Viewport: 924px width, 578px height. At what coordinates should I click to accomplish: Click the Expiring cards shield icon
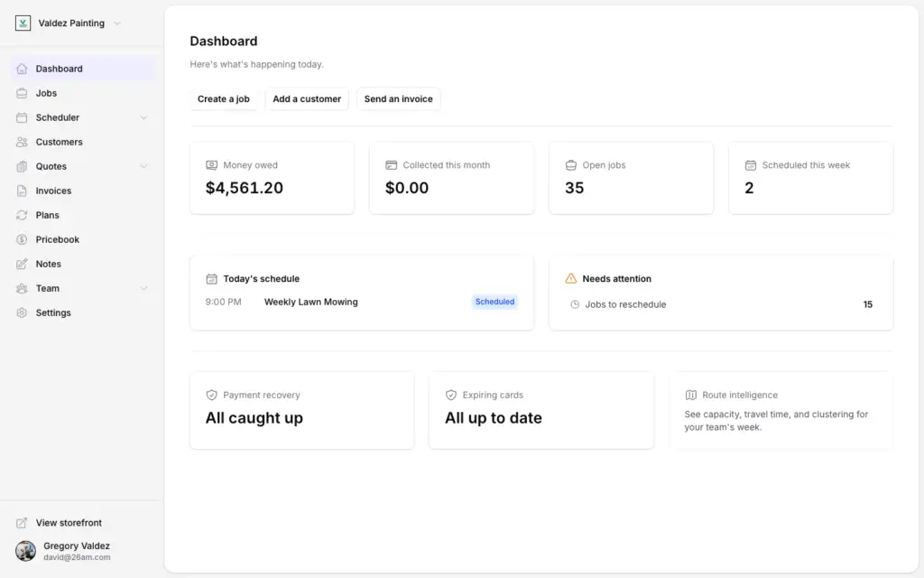point(451,396)
